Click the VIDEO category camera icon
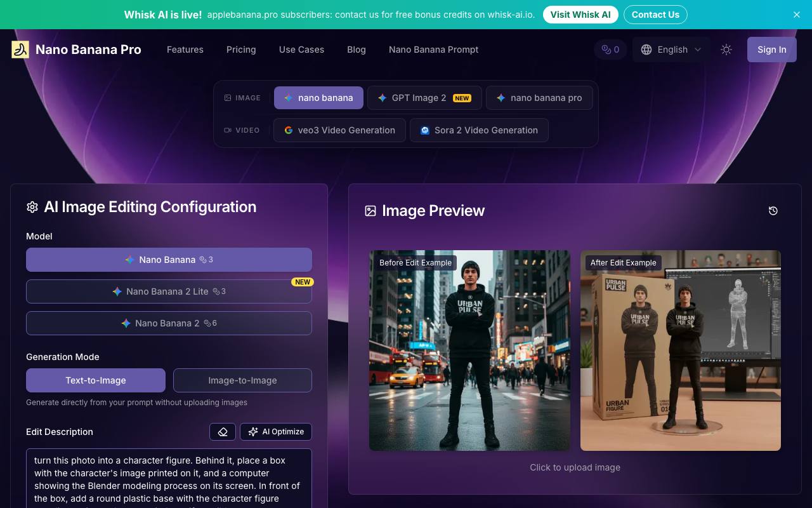 [x=228, y=130]
